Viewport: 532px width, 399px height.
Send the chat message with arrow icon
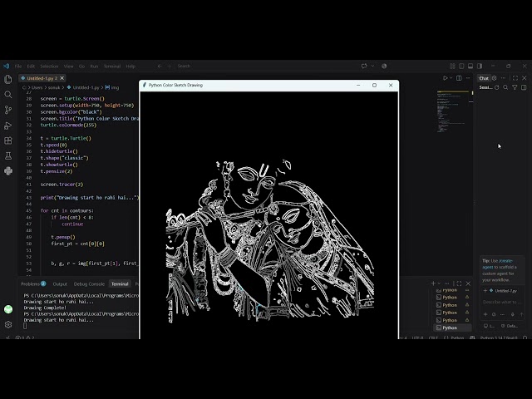click(x=521, y=314)
